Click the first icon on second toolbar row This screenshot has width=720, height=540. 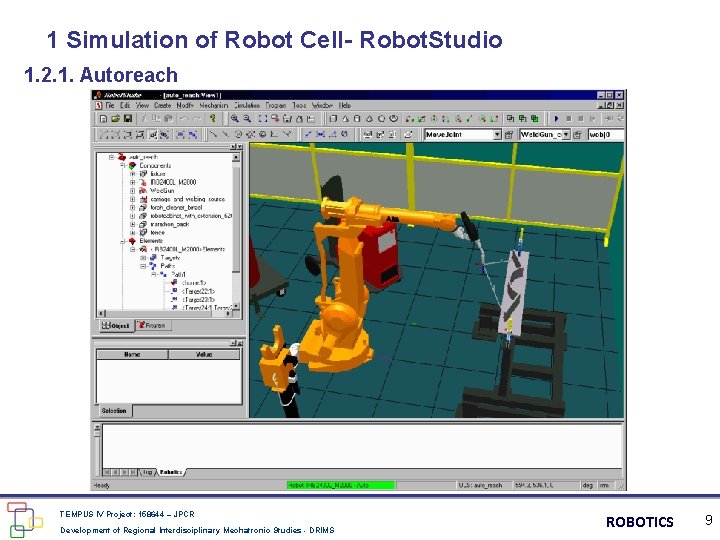click(x=104, y=135)
